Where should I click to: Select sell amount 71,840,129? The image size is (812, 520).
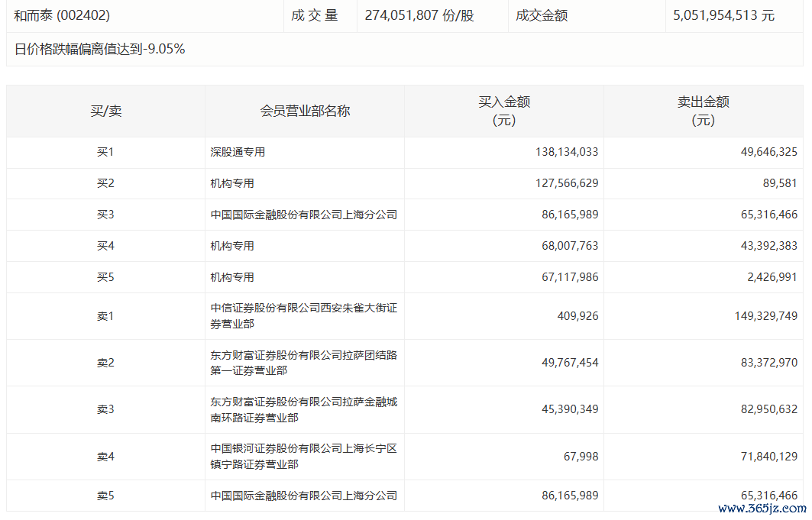769,457
